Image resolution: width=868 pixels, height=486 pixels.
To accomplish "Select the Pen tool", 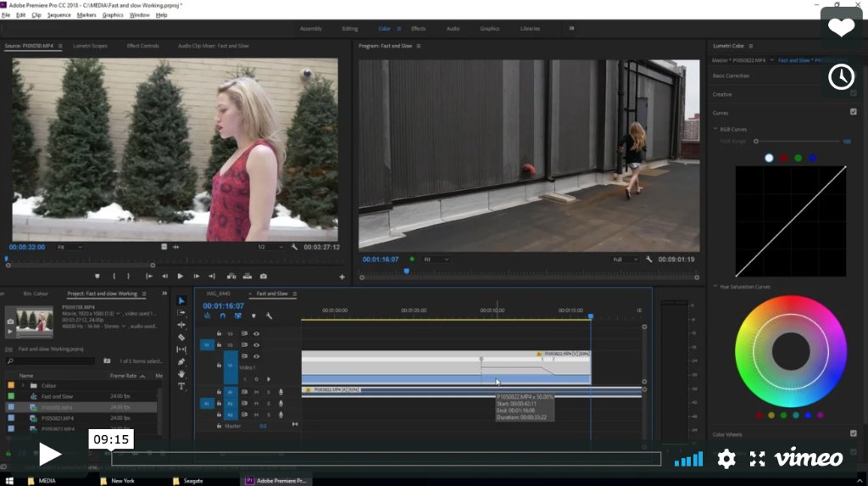I will click(181, 361).
